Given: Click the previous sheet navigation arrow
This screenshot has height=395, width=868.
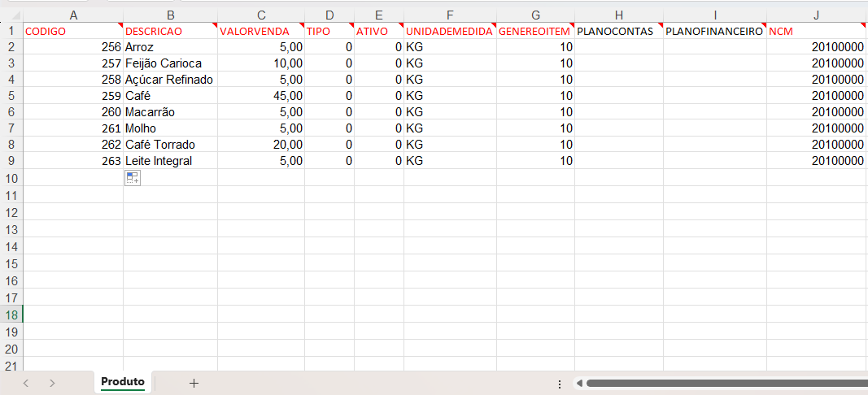Looking at the screenshot, I should tap(26, 383).
